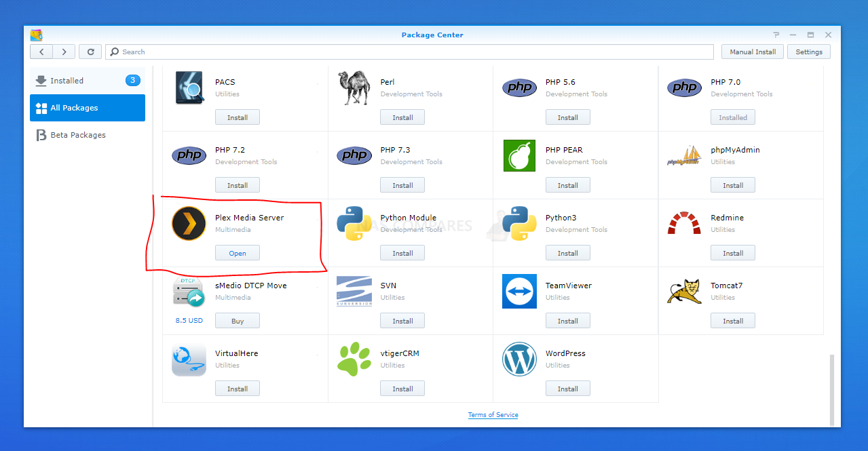Click the Package Center app icon in title bar

point(37,35)
